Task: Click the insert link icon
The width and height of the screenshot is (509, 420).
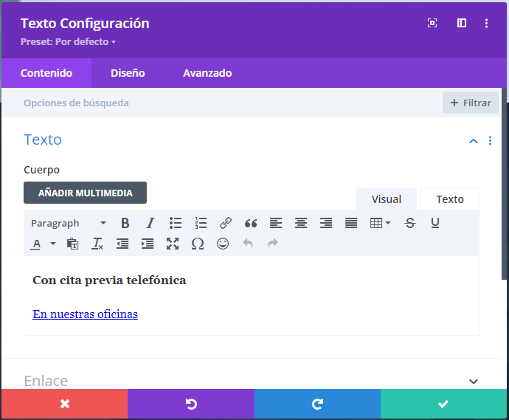Action: [x=226, y=223]
